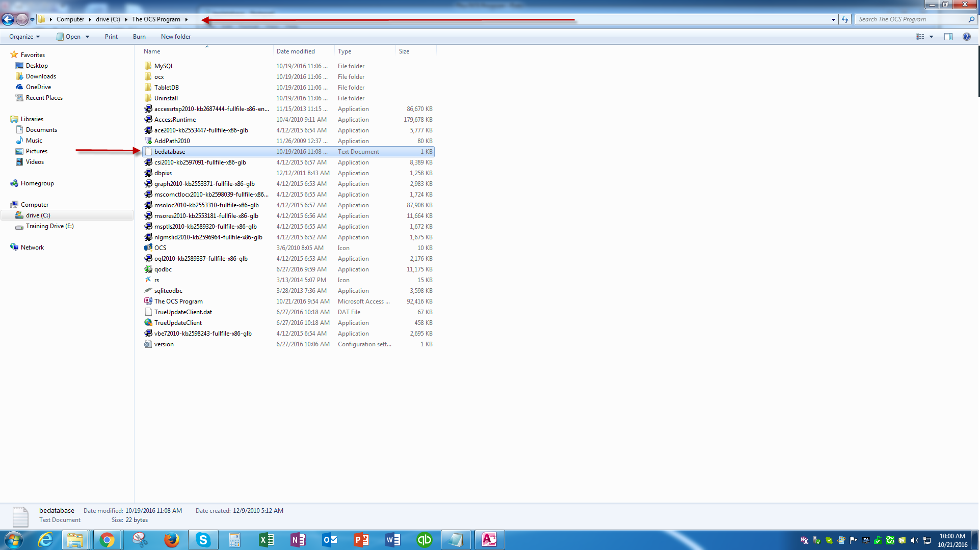This screenshot has height=550, width=980.
Task: Click the Windows Start button
Action: pyautogui.click(x=14, y=540)
